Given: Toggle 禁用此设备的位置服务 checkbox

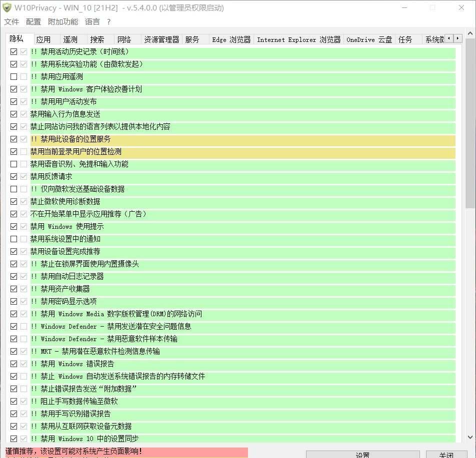Looking at the screenshot, I should coord(13,139).
